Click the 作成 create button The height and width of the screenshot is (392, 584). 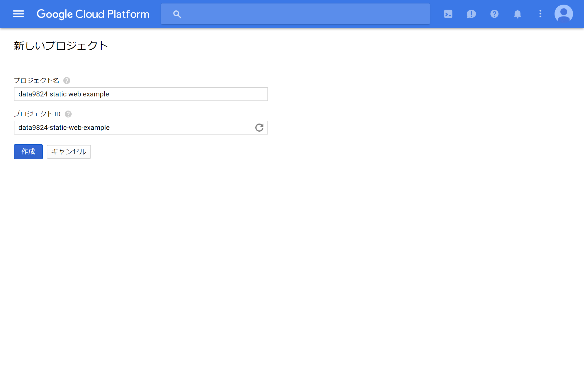[28, 152]
